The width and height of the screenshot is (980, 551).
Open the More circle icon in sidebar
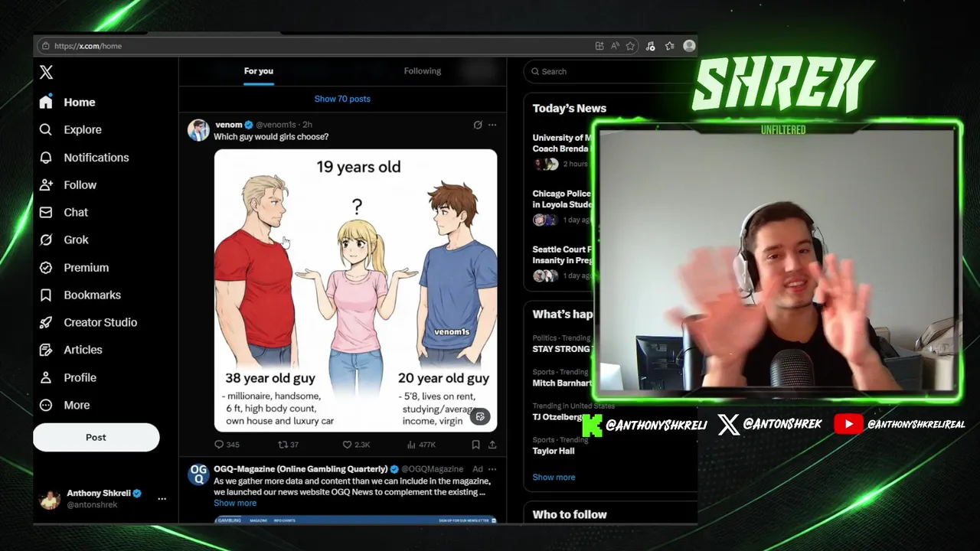(x=46, y=405)
